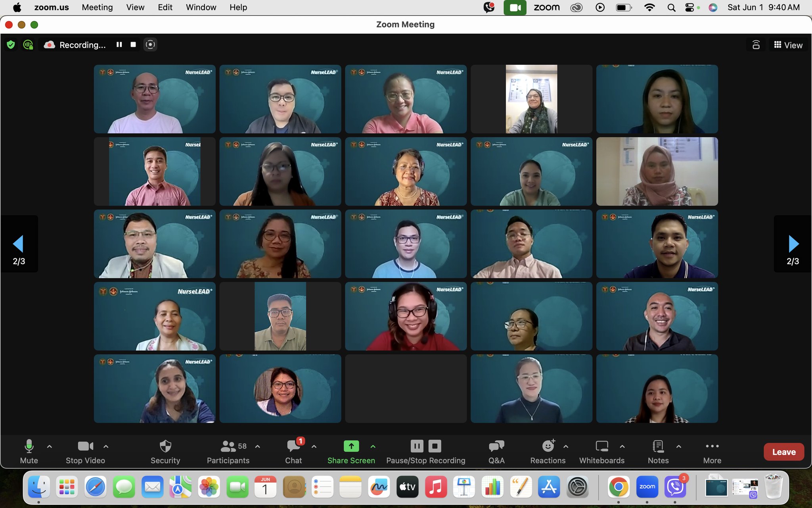Open the More options ellipsis icon
The image size is (812, 508).
[712, 446]
